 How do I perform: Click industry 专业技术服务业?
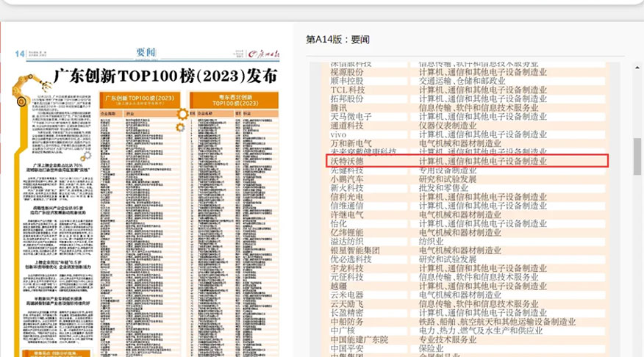[x=448, y=340]
